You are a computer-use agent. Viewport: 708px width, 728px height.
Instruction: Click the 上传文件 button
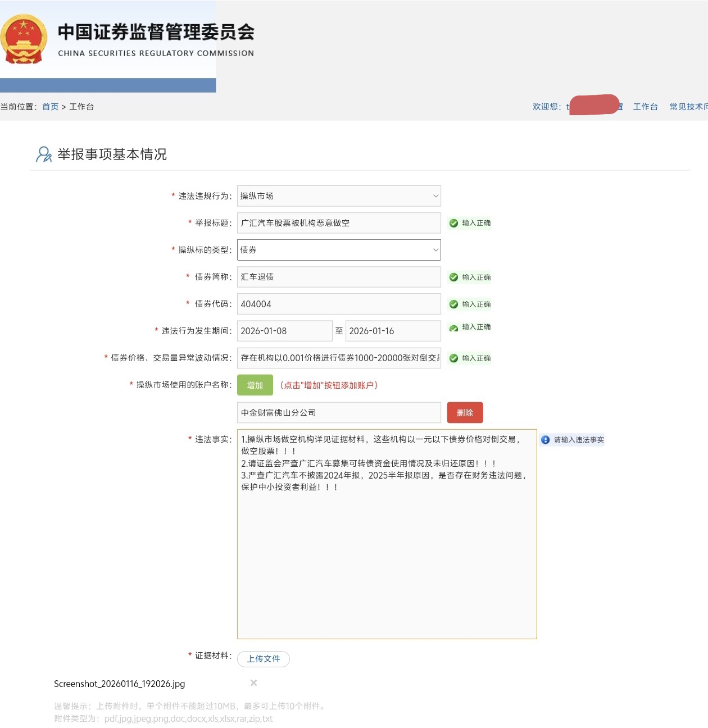[x=264, y=659]
